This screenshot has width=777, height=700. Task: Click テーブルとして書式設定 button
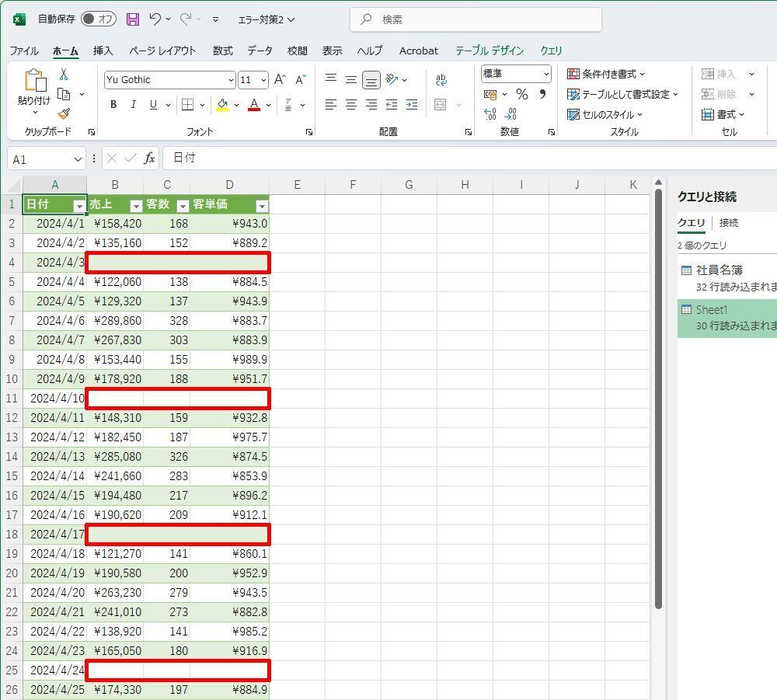coord(622,94)
